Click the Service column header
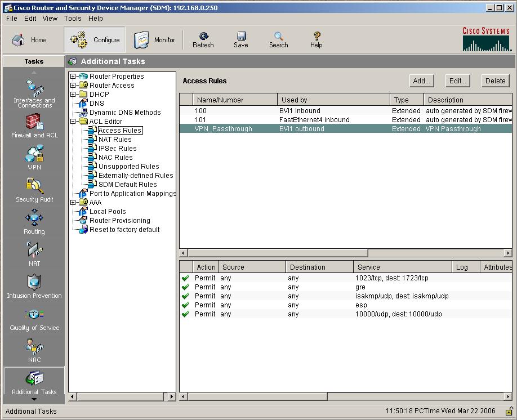Screen dimensions: 517x420 point(403,267)
